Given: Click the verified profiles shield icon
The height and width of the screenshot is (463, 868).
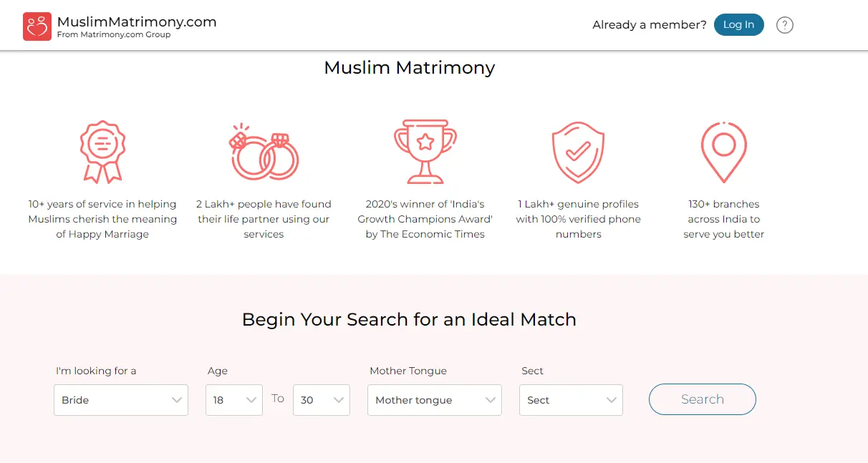Looking at the screenshot, I should (578, 151).
